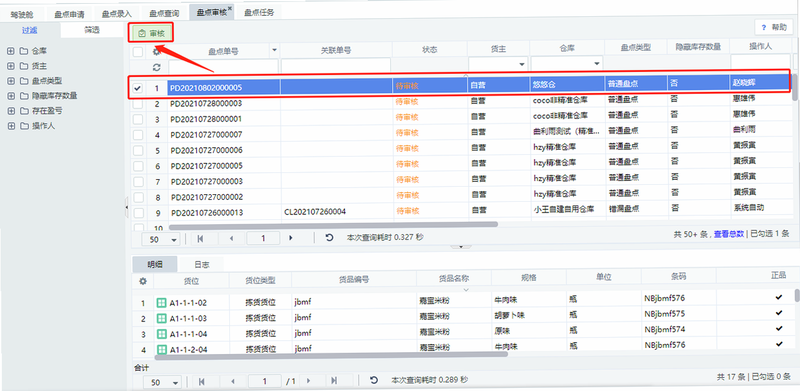Focus the 关联单号 filter input

[336, 67]
